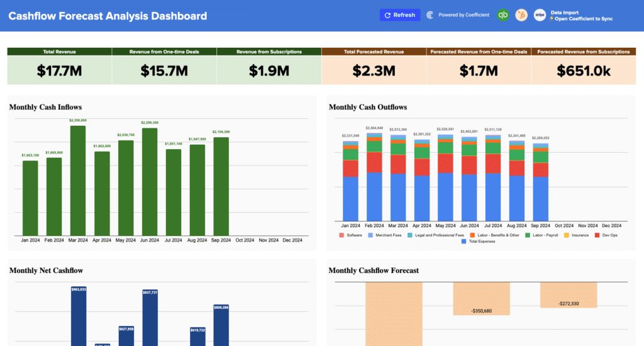The image size is (644, 346).
Task: Click the $809,286 net cashflow bar
Action: [x=221, y=325]
